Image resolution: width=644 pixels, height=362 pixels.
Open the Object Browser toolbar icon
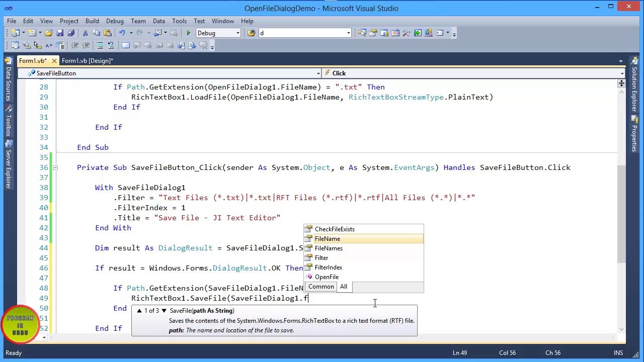395,33
